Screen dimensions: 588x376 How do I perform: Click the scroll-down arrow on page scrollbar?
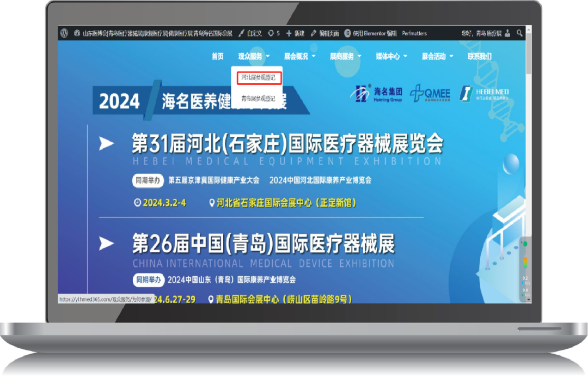click(x=529, y=300)
